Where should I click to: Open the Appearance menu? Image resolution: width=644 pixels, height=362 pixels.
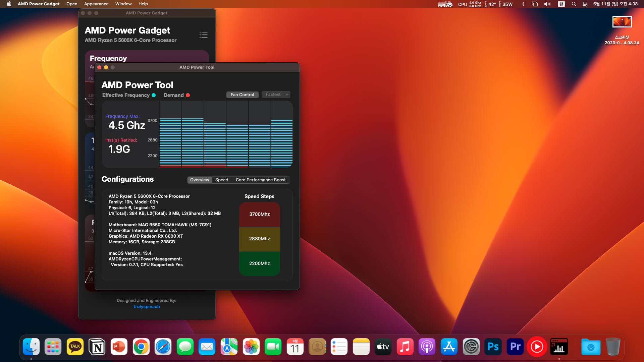pos(96,4)
